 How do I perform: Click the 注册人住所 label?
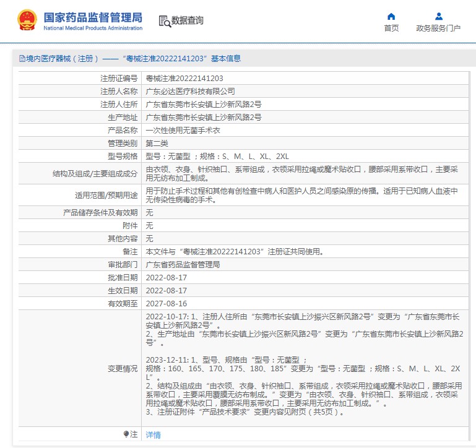(x=119, y=105)
